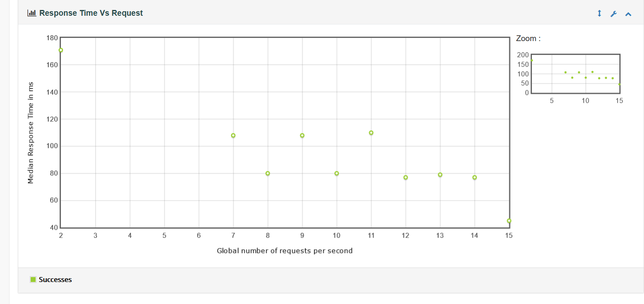
Task: Click 'Global number of requests per second' label
Action: pos(285,251)
